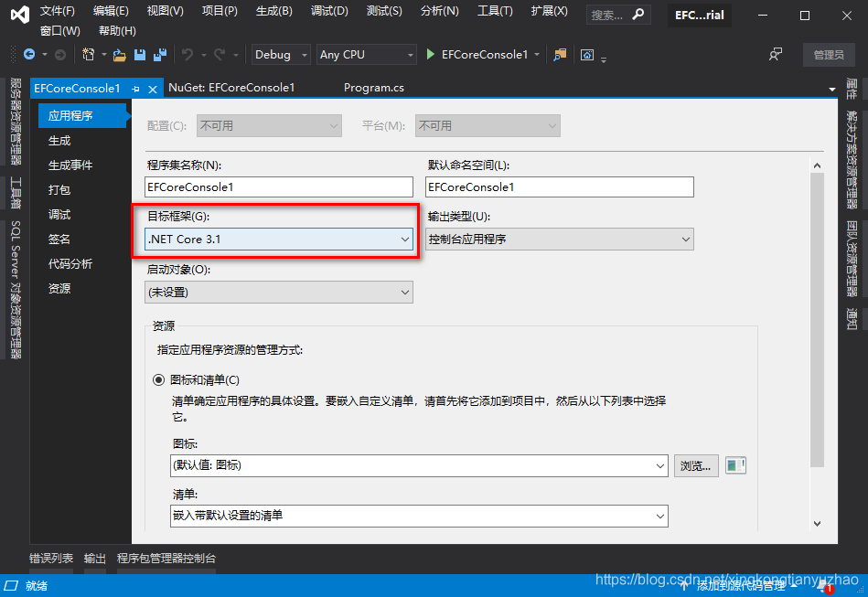The image size is (868, 597).
Task: Click the navigate forward arrow icon
Action: [x=60, y=54]
